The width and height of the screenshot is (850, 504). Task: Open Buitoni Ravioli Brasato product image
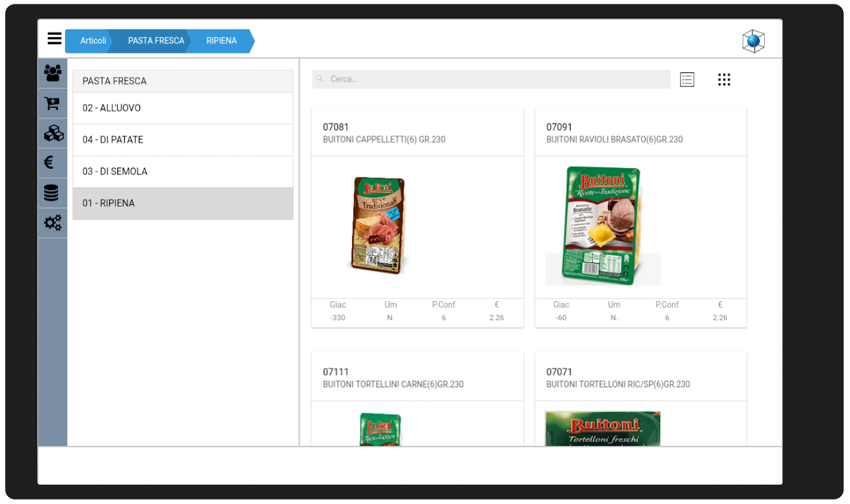point(603,226)
